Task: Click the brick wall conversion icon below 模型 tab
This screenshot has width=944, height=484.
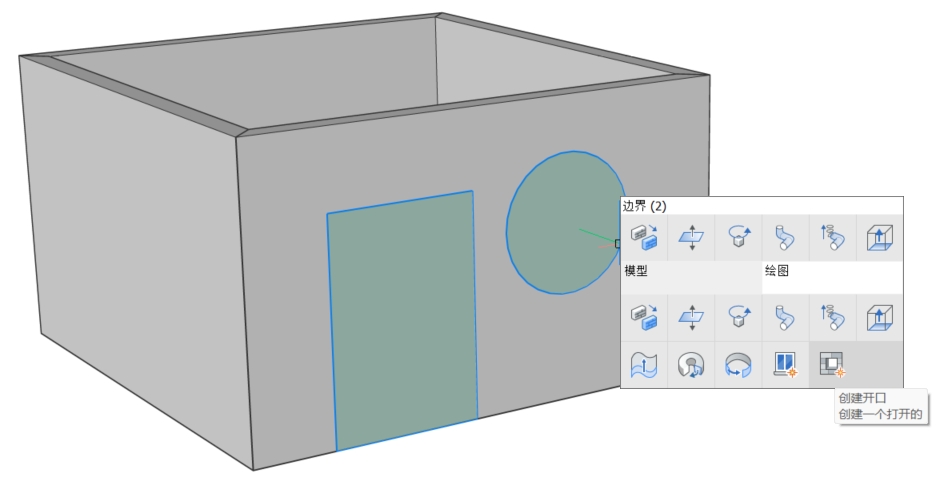Action: pyautogui.click(x=644, y=317)
